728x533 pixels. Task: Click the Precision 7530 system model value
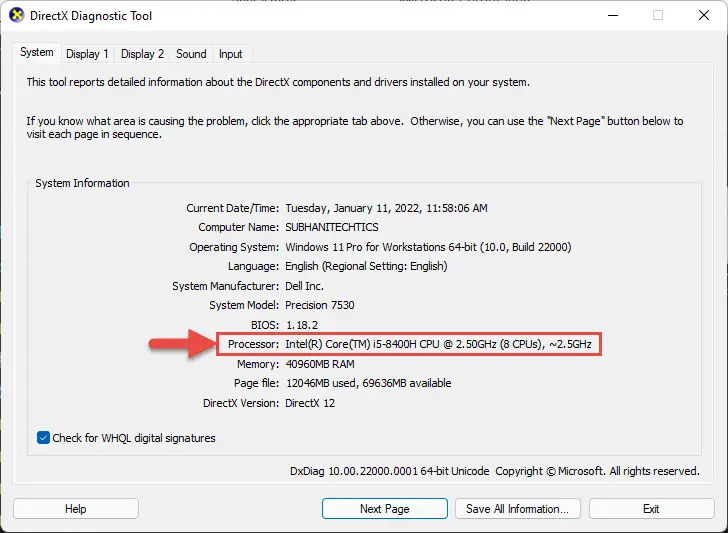tap(320, 305)
